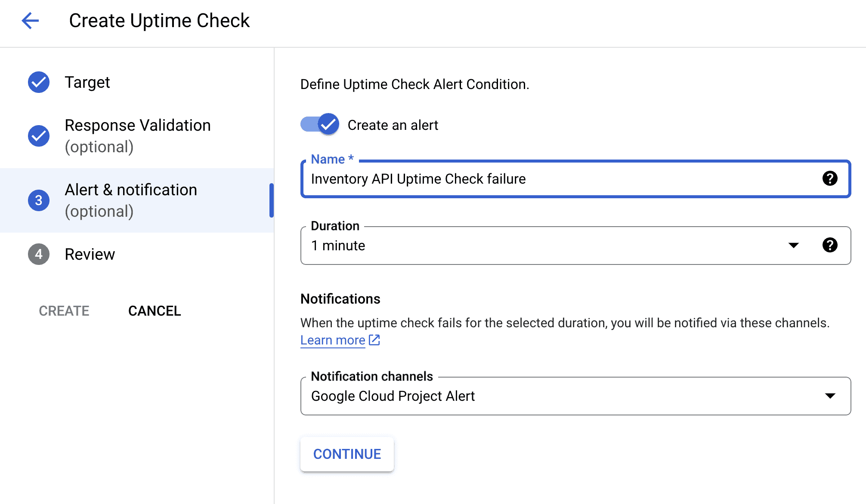Click the Alert & notification step icon
The image size is (866, 504).
(x=39, y=200)
